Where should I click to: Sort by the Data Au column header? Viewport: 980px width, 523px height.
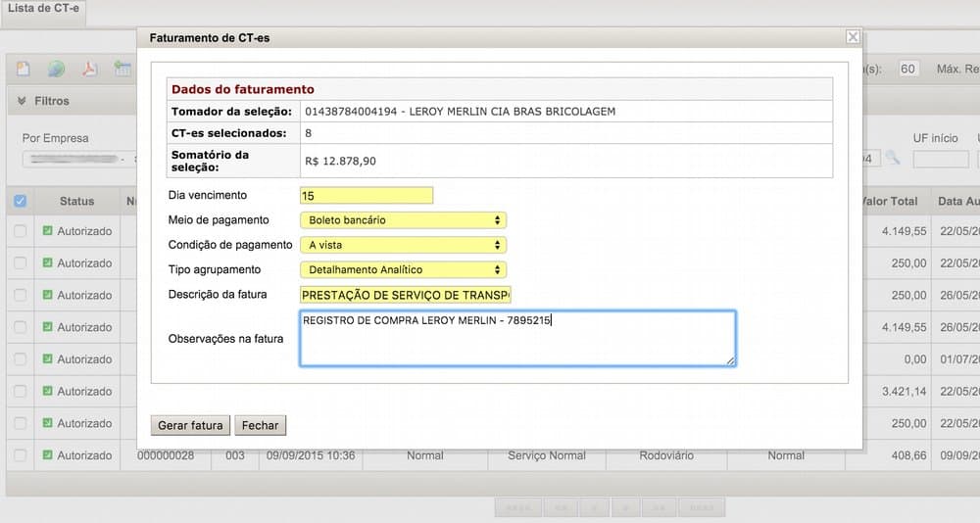click(x=958, y=201)
